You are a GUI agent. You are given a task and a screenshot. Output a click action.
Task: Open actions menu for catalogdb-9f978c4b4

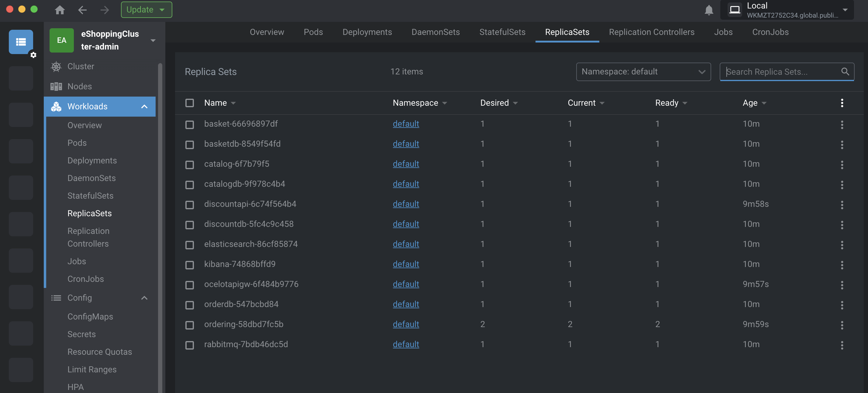click(842, 185)
